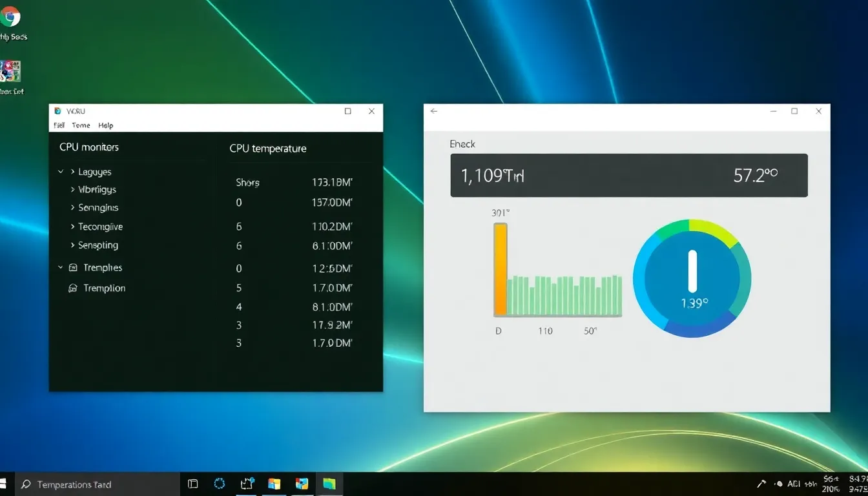Expand the Vlbriigys node arrow

pos(72,190)
